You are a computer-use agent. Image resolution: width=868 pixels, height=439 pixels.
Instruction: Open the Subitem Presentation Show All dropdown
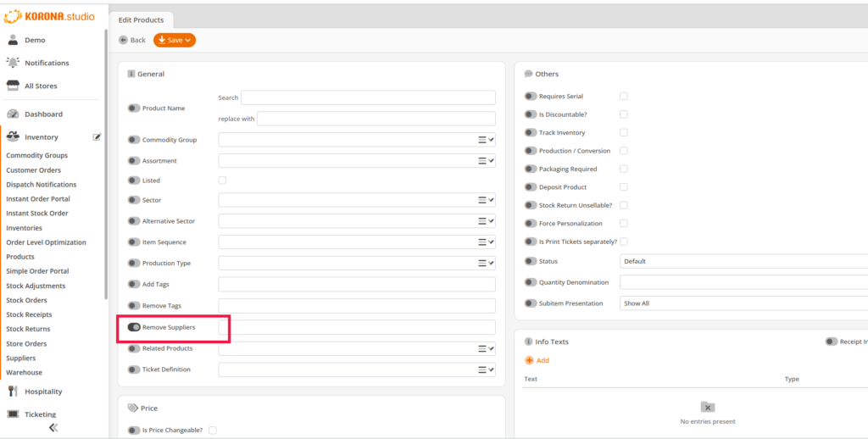pos(743,303)
